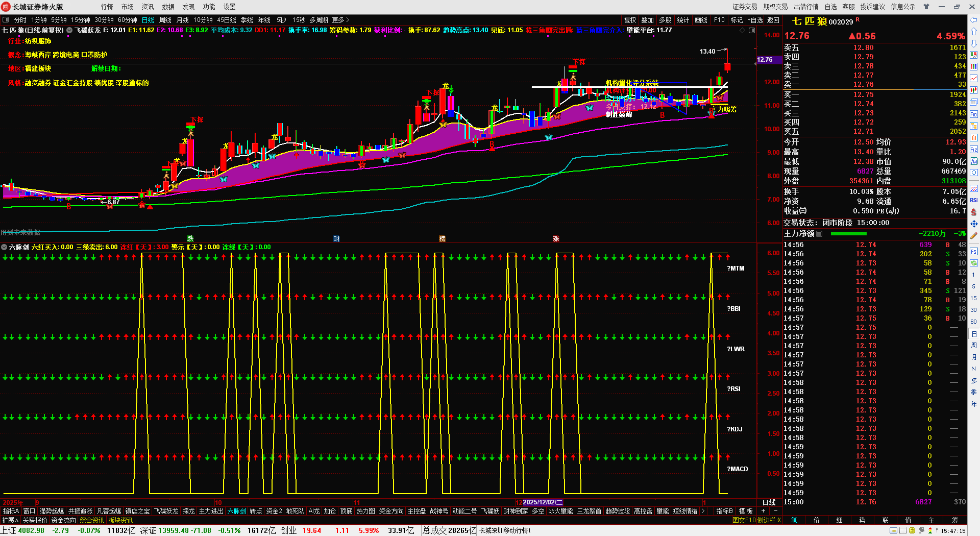Click the green 主力净额 progress bar
Image resolution: width=980 pixels, height=536 pixels.
tap(848, 233)
